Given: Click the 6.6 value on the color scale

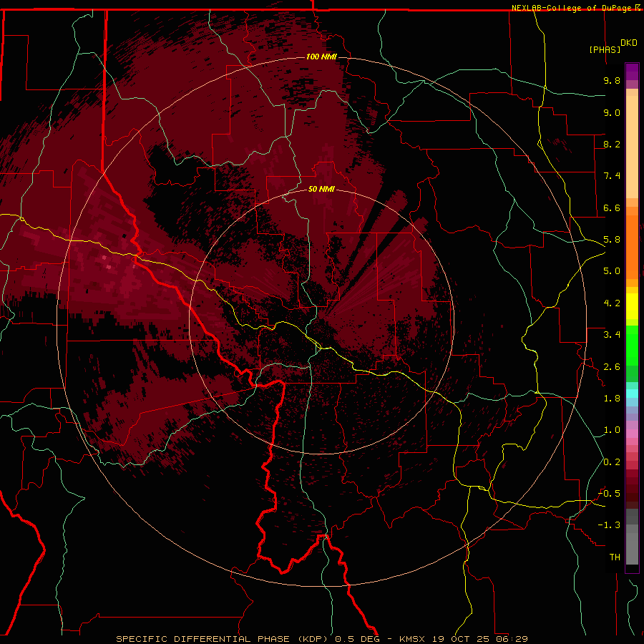Looking at the screenshot, I should point(612,208).
